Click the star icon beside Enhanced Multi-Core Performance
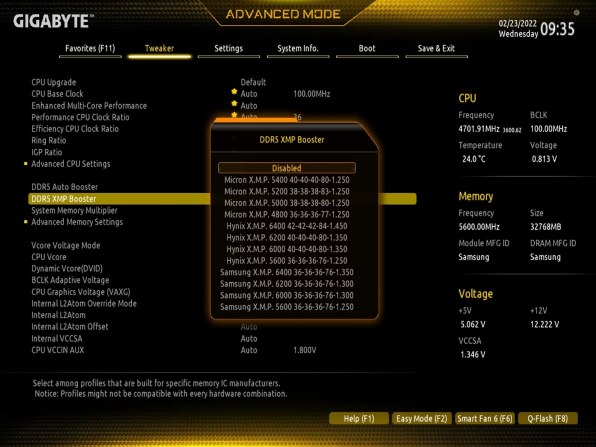Viewport: 596px width, 447px height. (x=234, y=103)
